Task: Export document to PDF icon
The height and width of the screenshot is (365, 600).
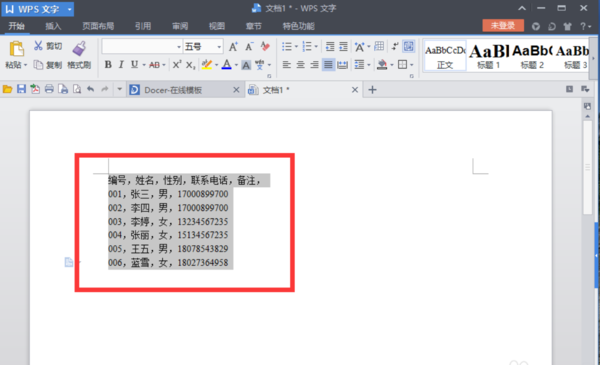Action: click(x=35, y=90)
